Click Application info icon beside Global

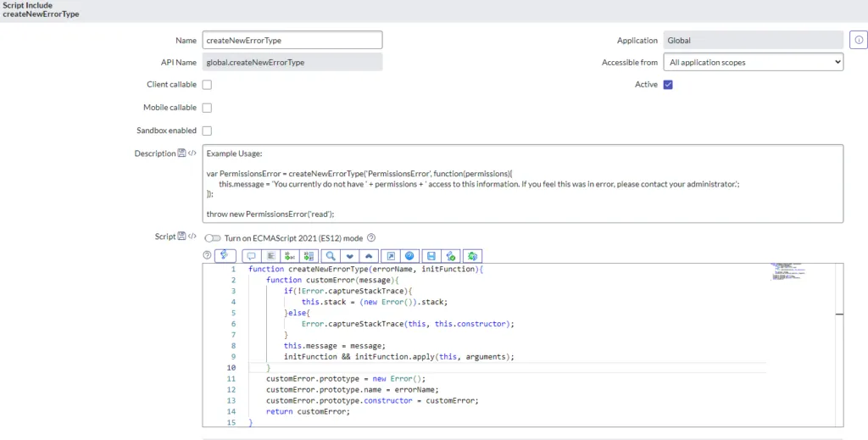[859, 40]
